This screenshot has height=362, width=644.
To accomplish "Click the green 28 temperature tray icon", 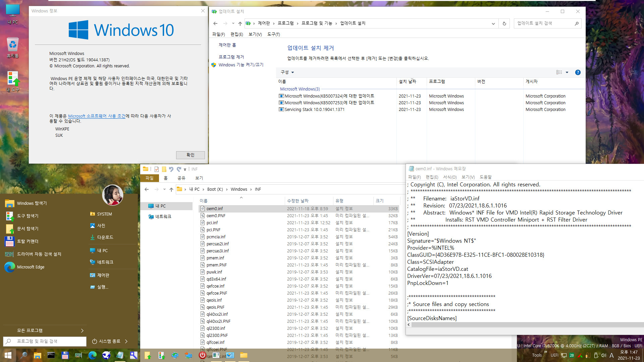I will point(572,355).
